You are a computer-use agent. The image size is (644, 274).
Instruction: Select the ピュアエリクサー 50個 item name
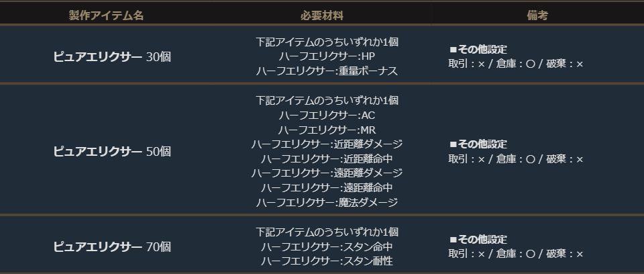(112, 152)
